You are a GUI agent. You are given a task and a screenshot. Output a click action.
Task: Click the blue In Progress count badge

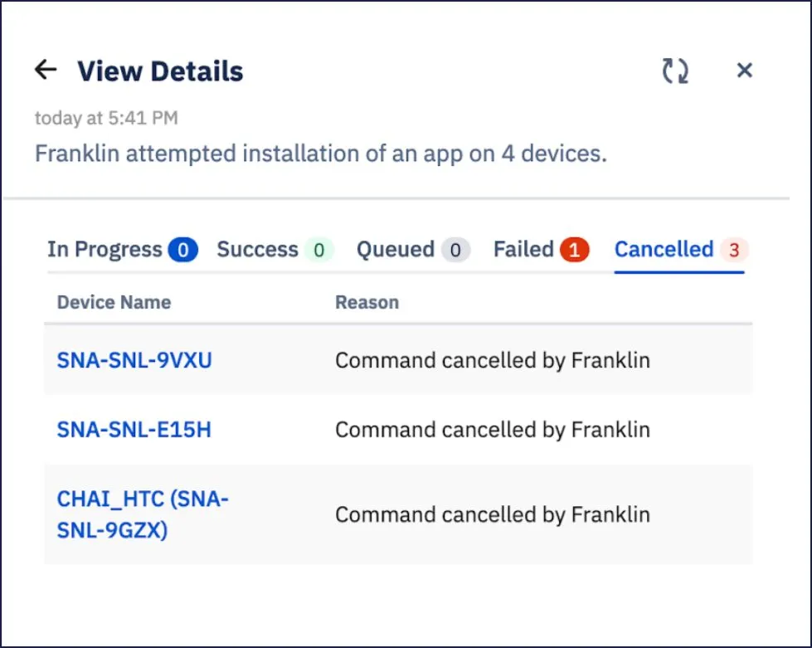click(182, 250)
